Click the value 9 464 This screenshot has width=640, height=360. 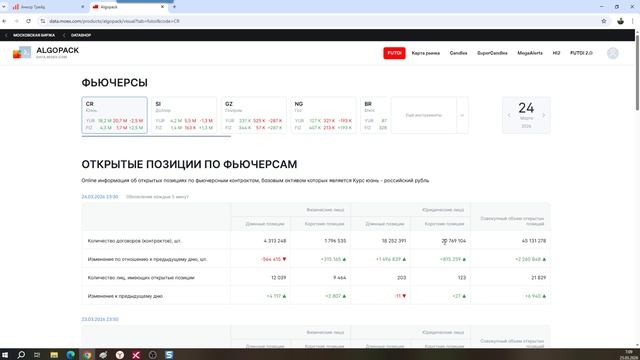click(x=340, y=278)
